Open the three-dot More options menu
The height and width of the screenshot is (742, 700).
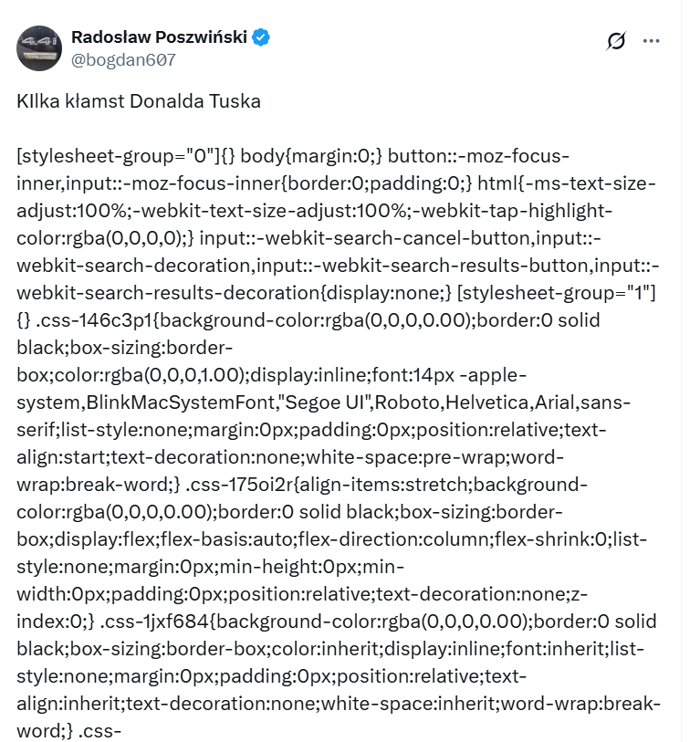point(651,40)
